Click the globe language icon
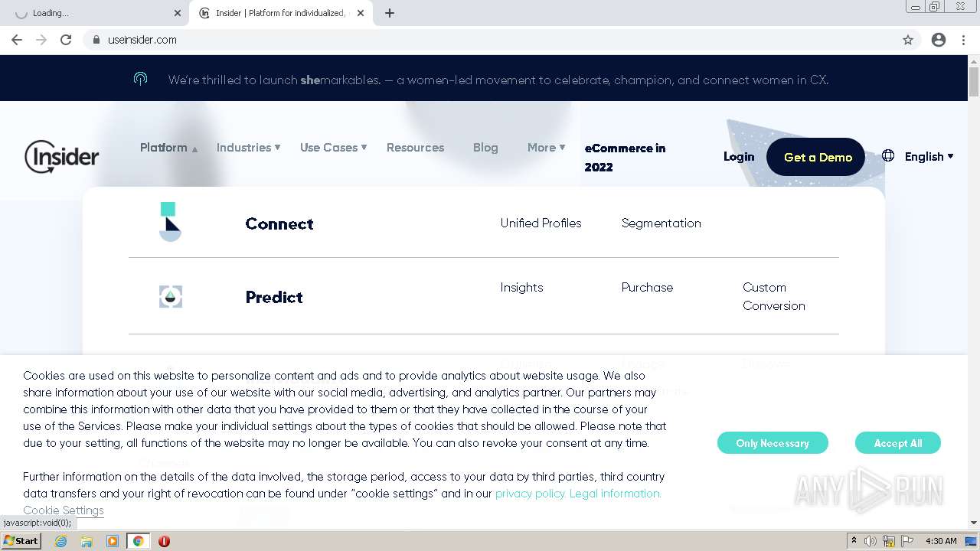Screen dimensions: 980x551 (x=888, y=155)
